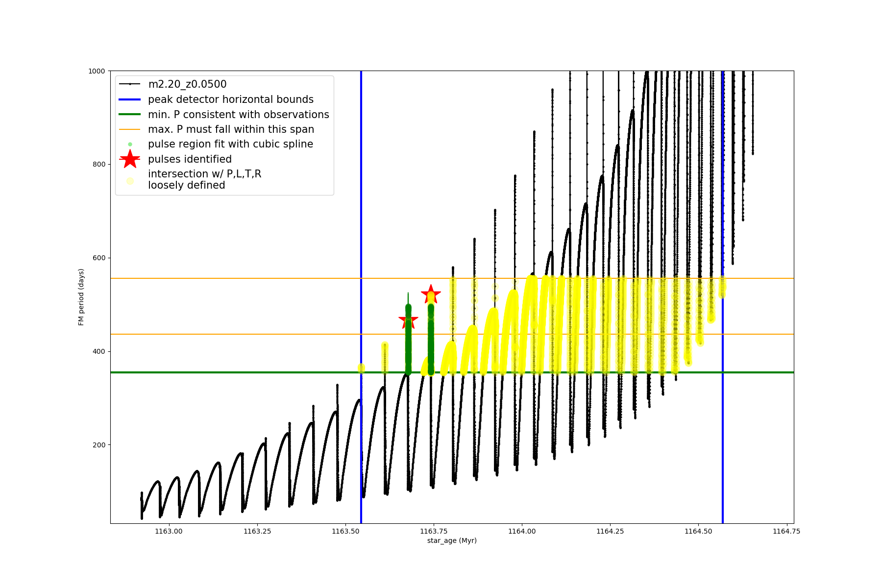
Task: Click the orange line sample in the legend
Action: coord(130,129)
